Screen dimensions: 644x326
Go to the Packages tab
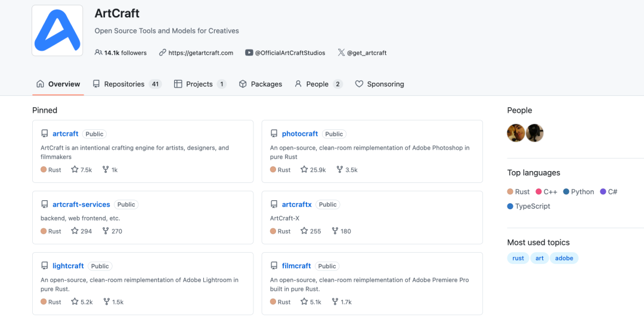click(x=261, y=84)
